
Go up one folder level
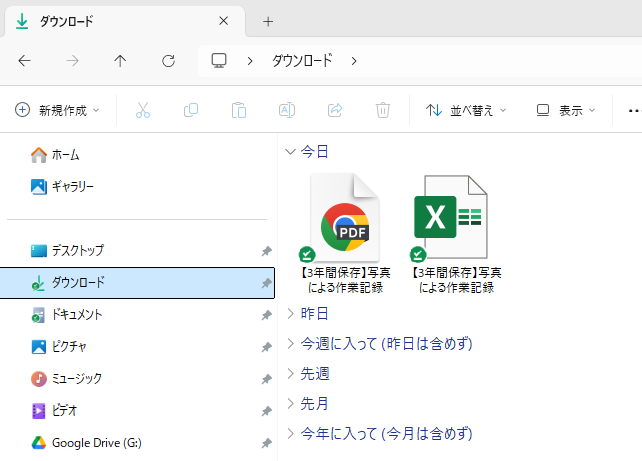pos(120,61)
